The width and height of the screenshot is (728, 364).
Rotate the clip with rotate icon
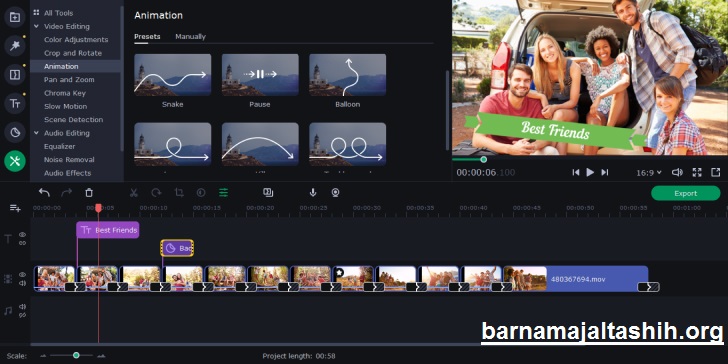click(156, 193)
